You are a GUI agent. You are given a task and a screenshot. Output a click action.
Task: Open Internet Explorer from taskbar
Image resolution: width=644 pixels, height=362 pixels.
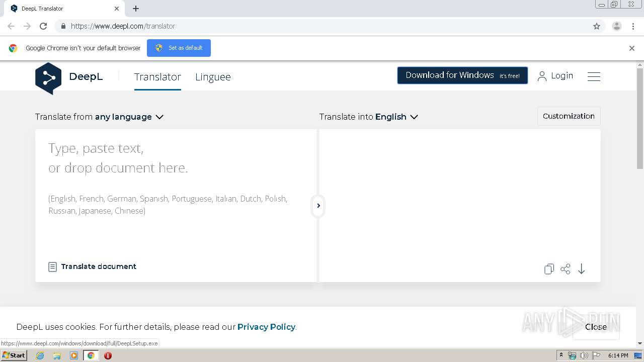coord(40,355)
